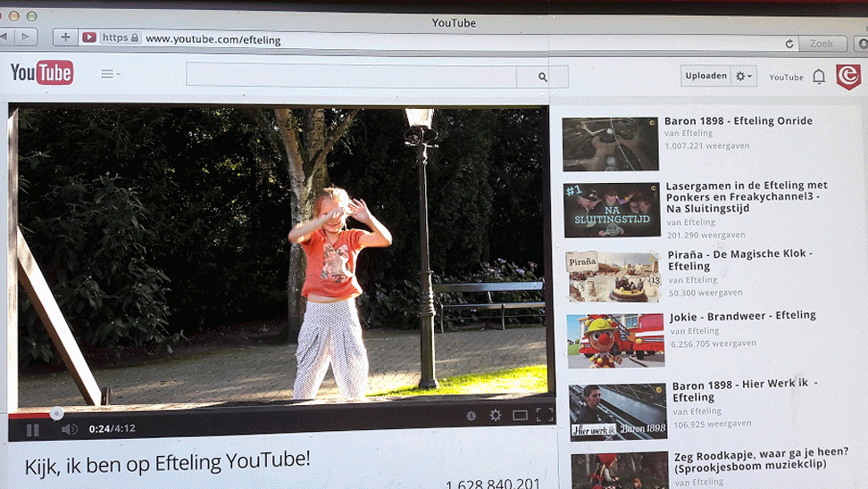This screenshot has width=868, height=489.
Task: Click the YouTube search box
Action: point(351,76)
